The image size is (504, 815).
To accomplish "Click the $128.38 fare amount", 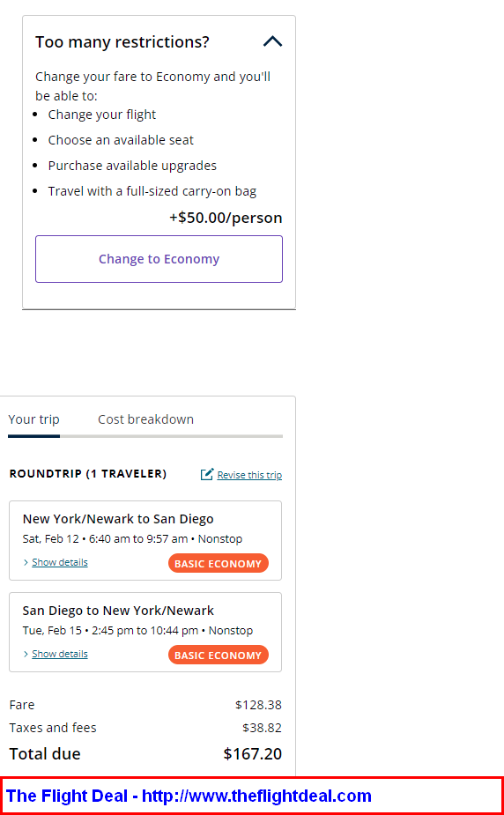I will pyautogui.click(x=258, y=705).
